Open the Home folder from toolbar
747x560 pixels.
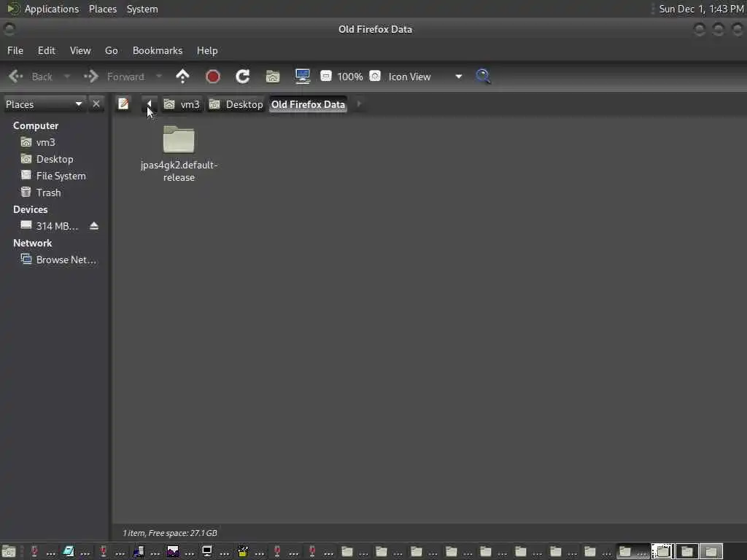[x=273, y=76]
